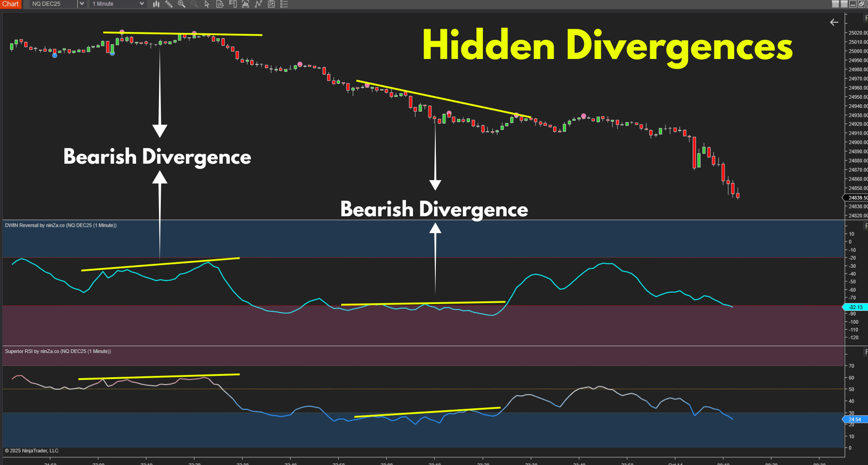868x465 pixels.
Task: Click the -82.13 DWIN Reversal value marker
Action: (856, 307)
